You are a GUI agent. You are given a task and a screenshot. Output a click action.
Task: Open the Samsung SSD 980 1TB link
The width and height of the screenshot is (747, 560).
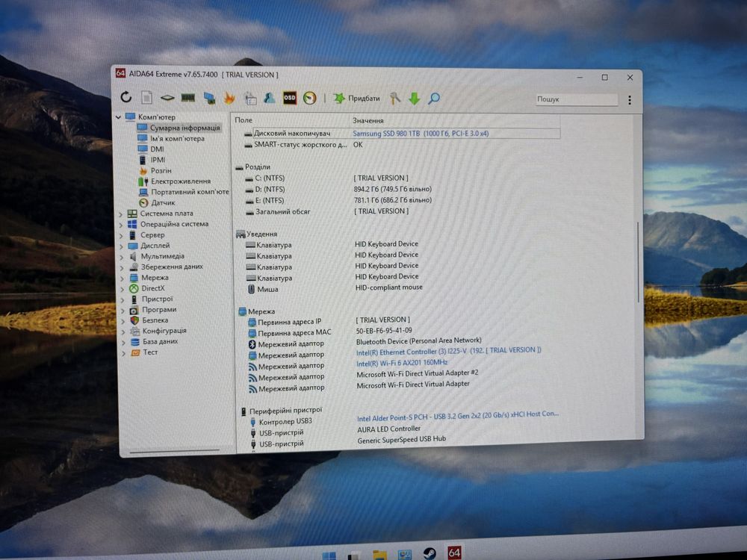tap(421, 134)
